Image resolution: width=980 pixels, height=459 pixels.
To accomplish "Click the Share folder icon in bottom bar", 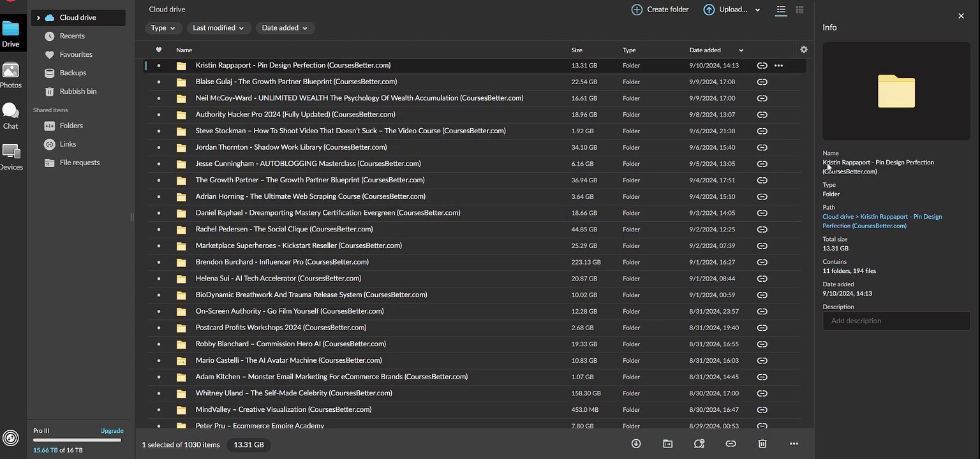I will [x=699, y=444].
